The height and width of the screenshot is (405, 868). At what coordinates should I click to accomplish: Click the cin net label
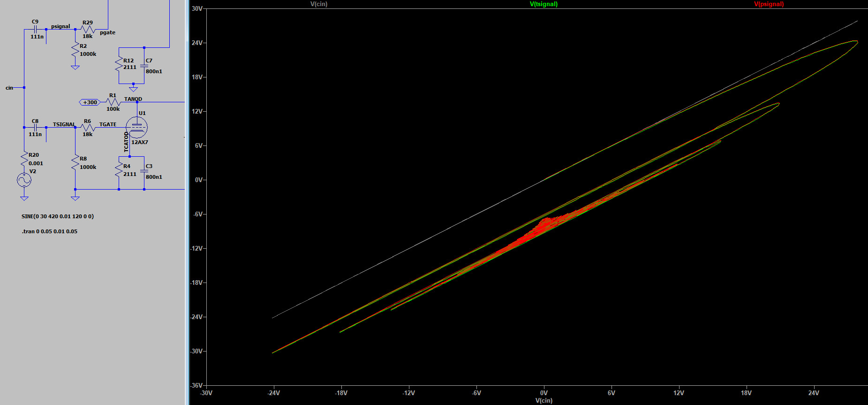click(x=9, y=88)
